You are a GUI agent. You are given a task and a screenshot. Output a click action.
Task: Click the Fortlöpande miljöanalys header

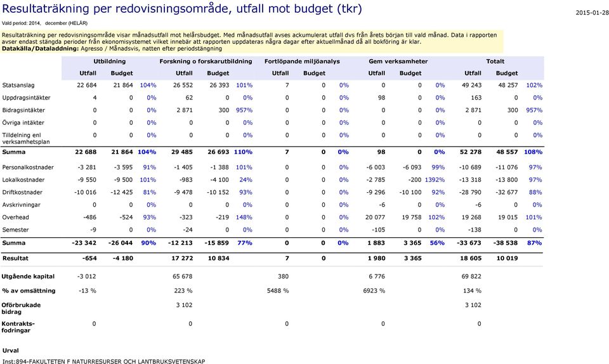click(x=302, y=62)
